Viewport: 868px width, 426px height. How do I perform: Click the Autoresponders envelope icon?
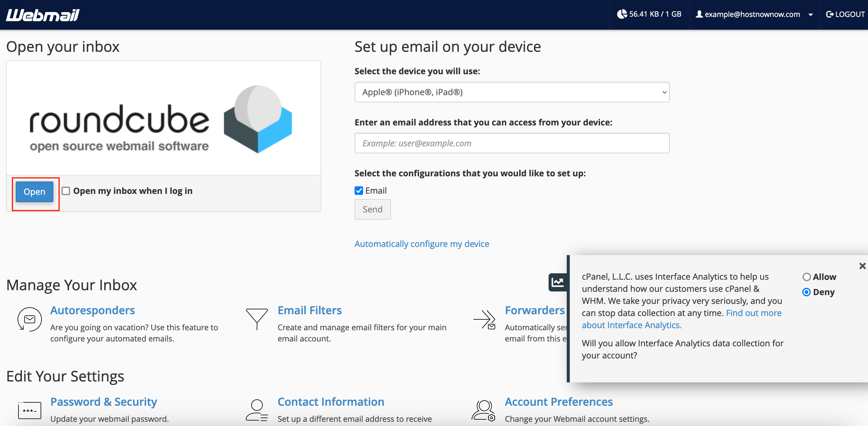click(30, 319)
